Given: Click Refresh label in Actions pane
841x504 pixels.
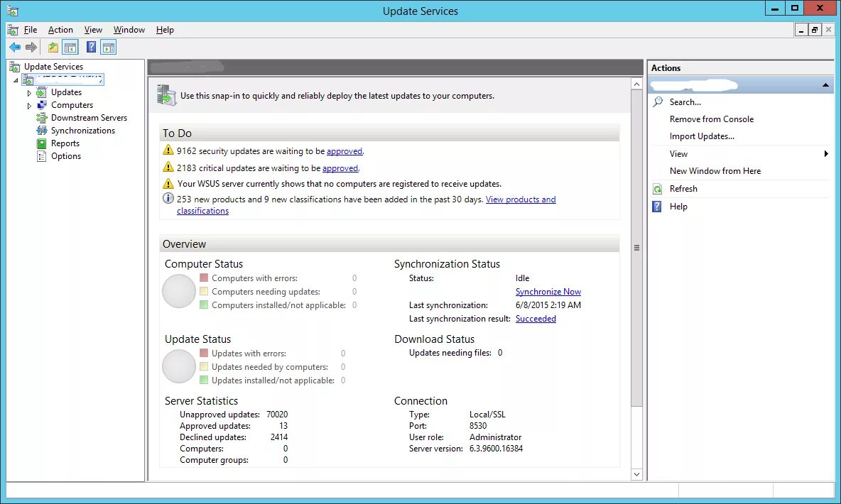Looking at the screenshot, I should 683,189.
